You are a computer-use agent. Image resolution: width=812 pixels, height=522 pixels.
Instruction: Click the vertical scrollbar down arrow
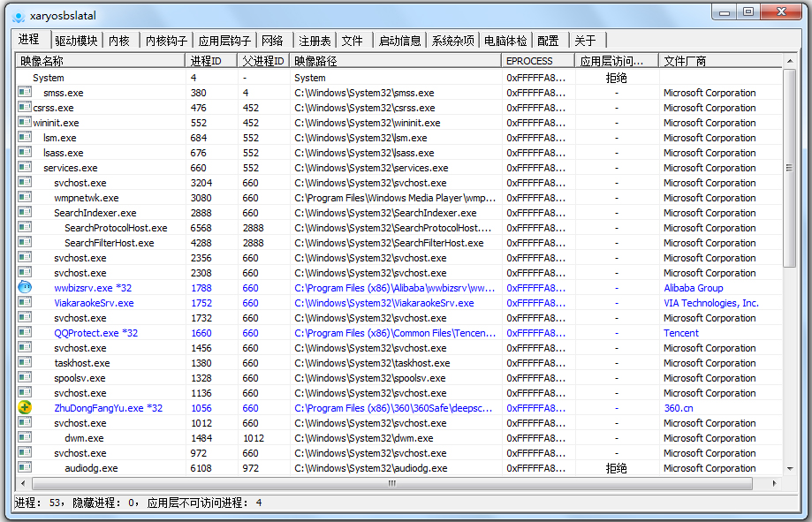click(789, 469)
